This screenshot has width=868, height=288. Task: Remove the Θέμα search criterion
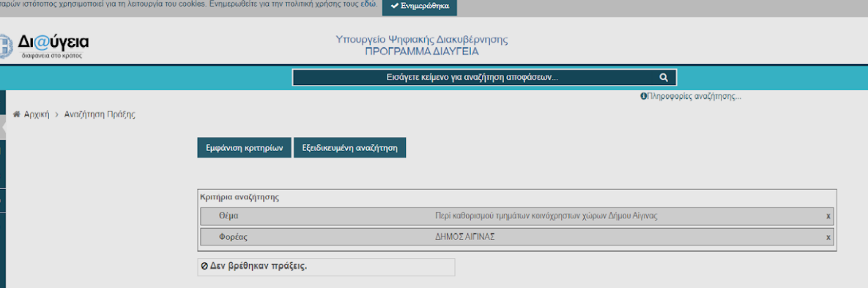[x=828, y=216]
